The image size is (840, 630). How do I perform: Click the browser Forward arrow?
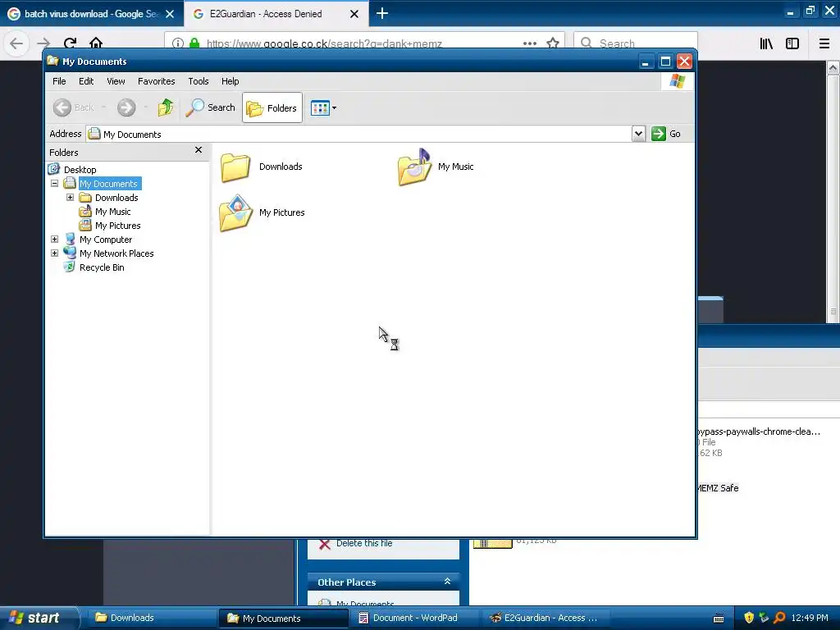[43, 43]
